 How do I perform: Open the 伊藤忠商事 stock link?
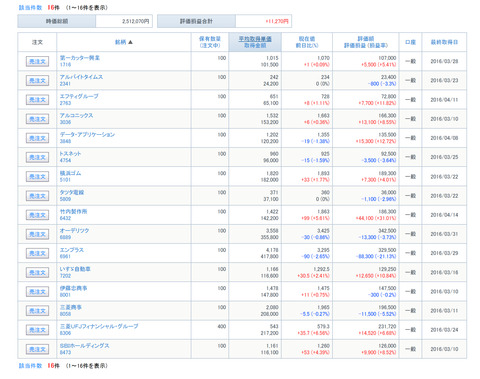(73, 288)
